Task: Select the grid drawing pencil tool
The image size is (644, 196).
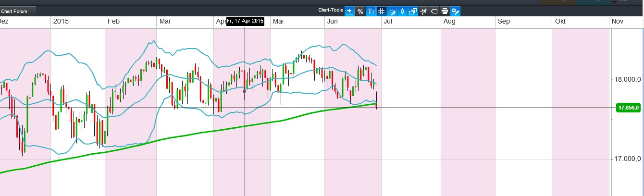Action: click(x=392, y=11)
